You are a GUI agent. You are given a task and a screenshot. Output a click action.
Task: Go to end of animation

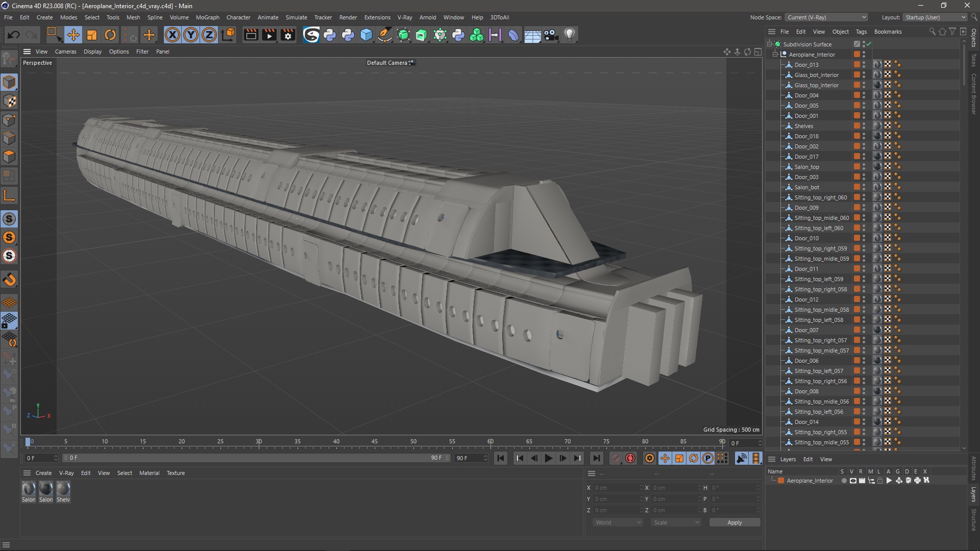click(596, 458)
